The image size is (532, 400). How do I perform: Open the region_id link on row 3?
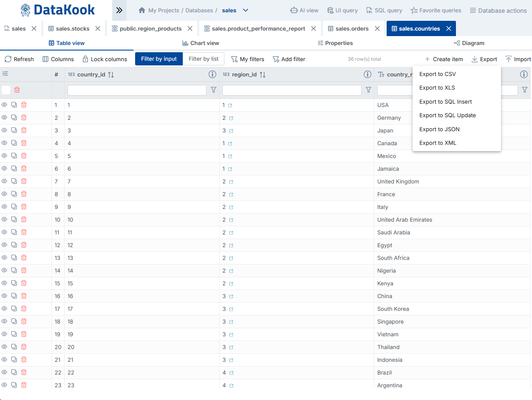click(231, 130)
